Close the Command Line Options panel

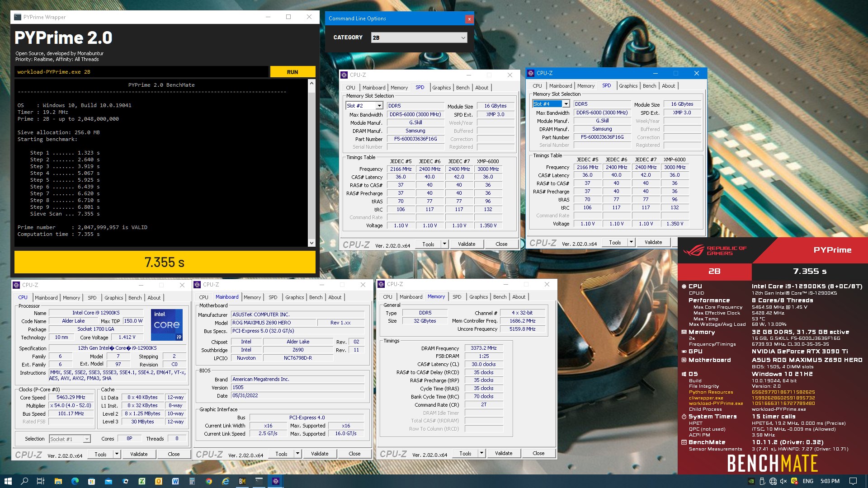pos(469,19)
